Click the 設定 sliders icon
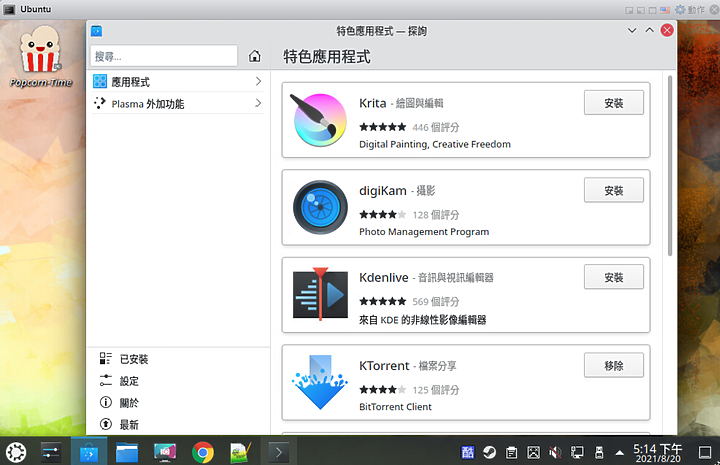 [106, 381]
